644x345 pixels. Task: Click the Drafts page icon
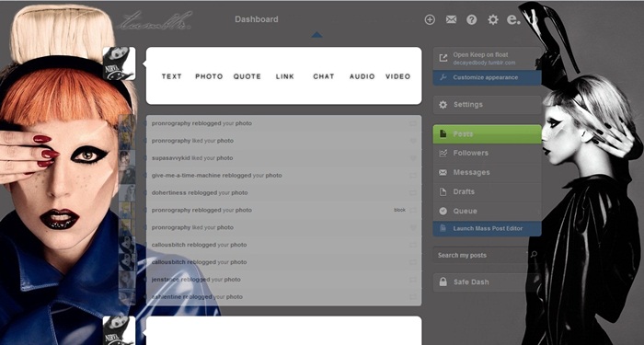click(x=443, y=191)
